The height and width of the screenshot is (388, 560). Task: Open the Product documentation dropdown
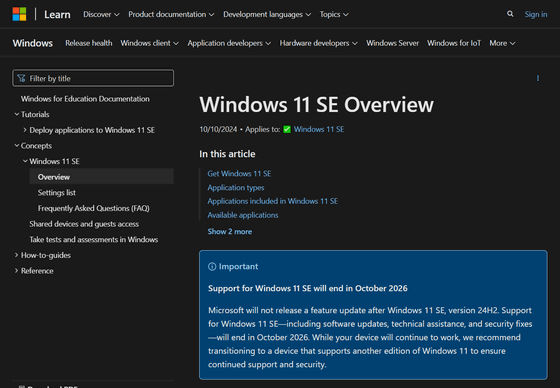pyautogui.click(x=171, y=14)
